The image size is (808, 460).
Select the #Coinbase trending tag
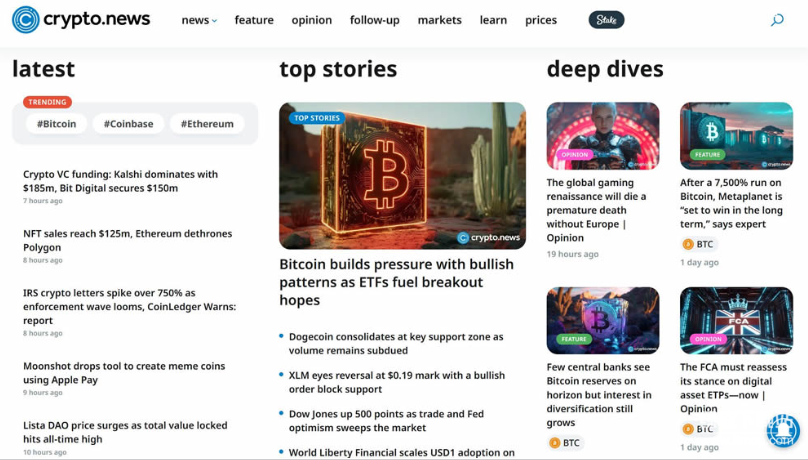(128, 124)
